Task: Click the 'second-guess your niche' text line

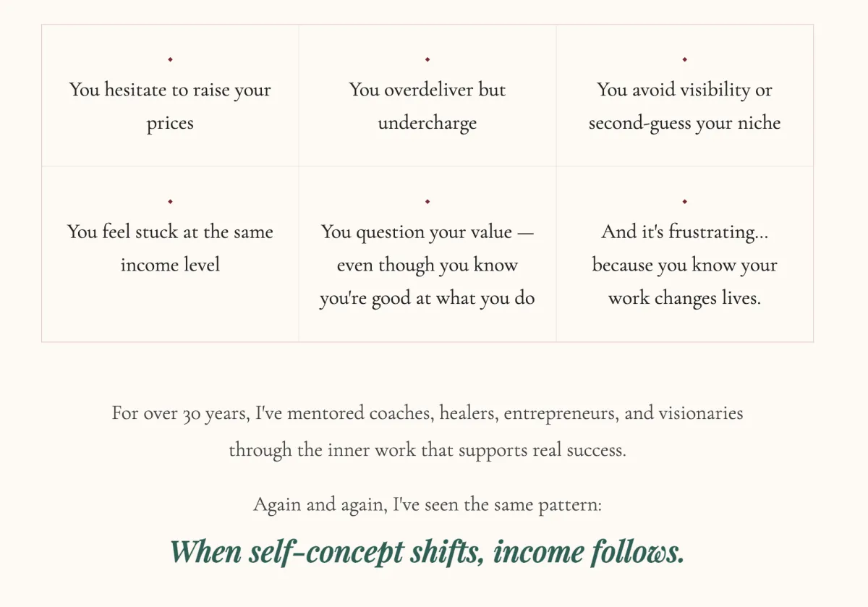Action: [x=684, y=123]
